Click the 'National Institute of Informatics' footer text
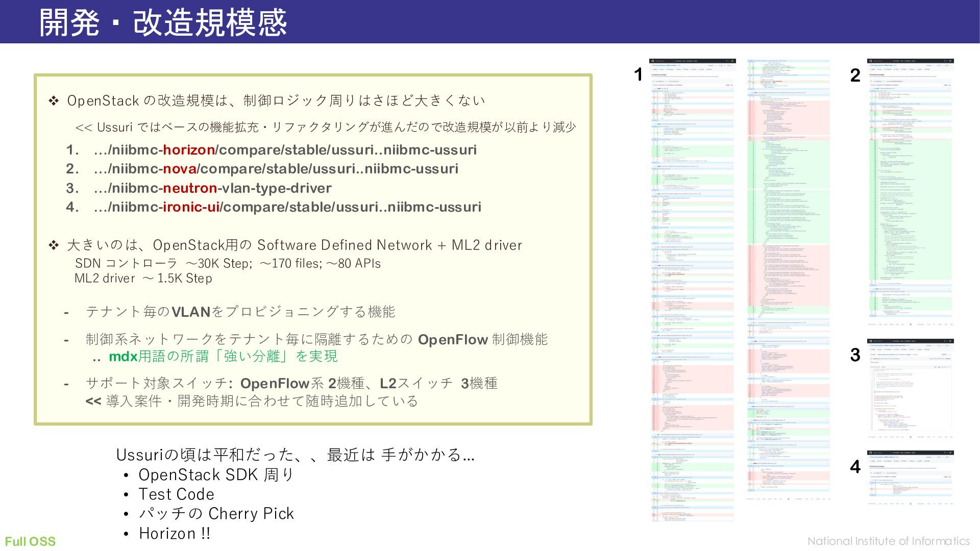 pyautogui.click(x=888, y=541)
